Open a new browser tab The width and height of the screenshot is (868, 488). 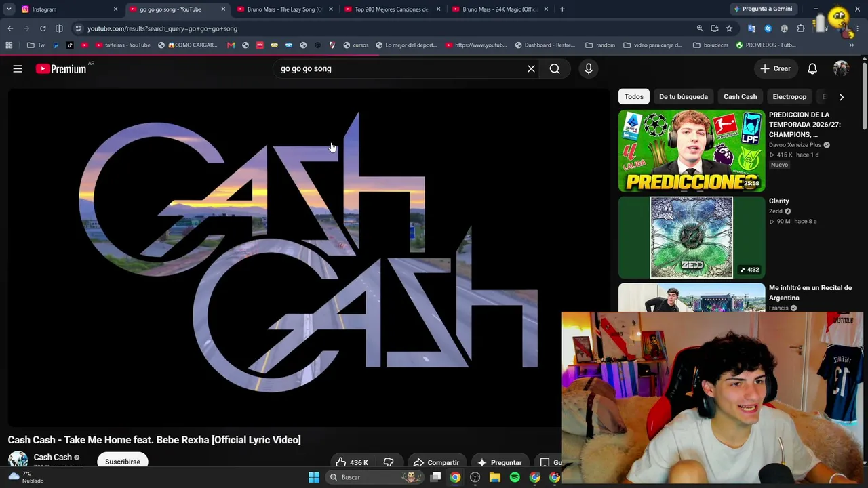click(562, 9)
